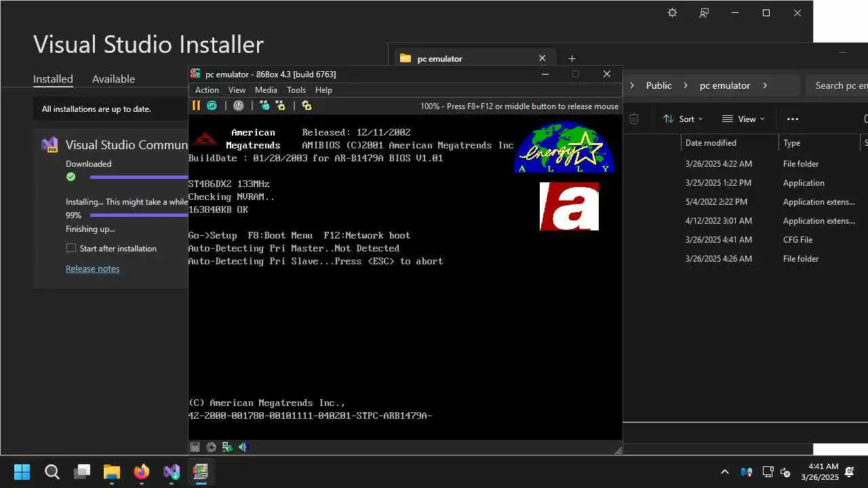Sort by the Date modified column header
868x488 pixels.
(x=730, y=143)
